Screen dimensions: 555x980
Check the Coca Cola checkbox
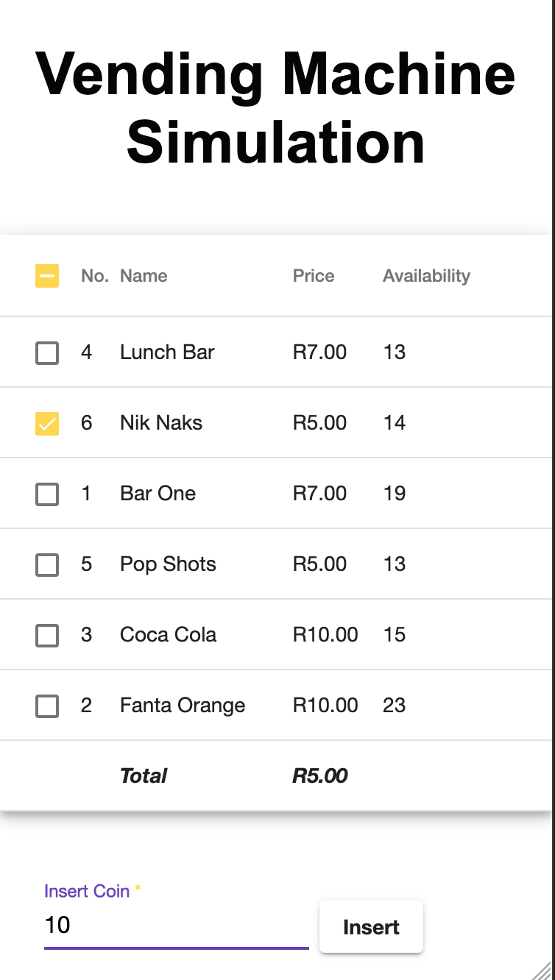(x=47, y=635)
